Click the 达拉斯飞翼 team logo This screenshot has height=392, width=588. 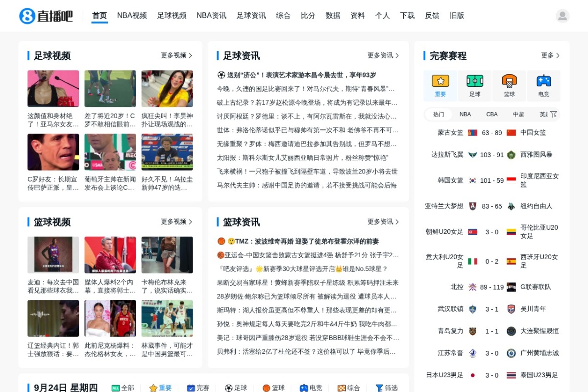[x=472, y=155]
